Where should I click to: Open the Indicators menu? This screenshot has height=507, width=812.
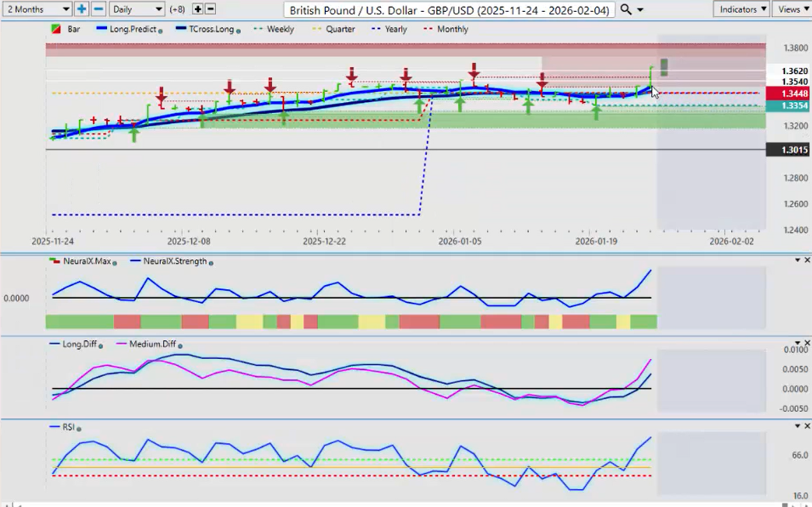pyautogui.click(x=741, y=9)
